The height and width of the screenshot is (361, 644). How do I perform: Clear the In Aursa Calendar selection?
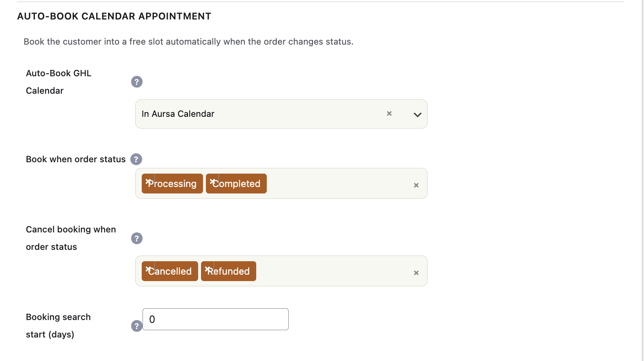[389, 114]
